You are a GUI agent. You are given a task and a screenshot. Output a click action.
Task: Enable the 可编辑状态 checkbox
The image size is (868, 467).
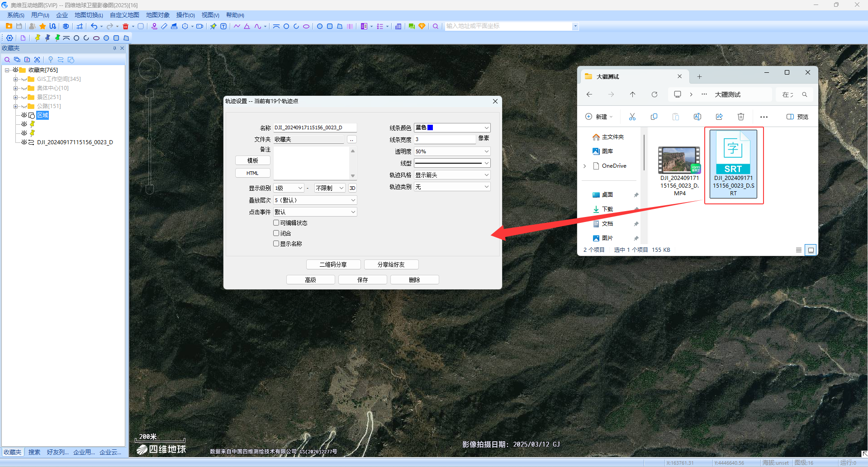276,223
